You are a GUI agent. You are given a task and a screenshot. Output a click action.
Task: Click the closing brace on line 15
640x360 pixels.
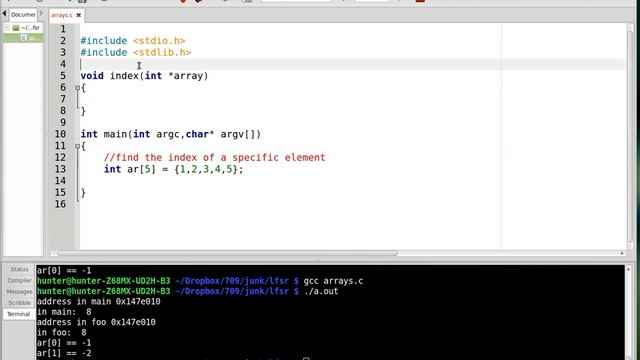tap(83, 193)
